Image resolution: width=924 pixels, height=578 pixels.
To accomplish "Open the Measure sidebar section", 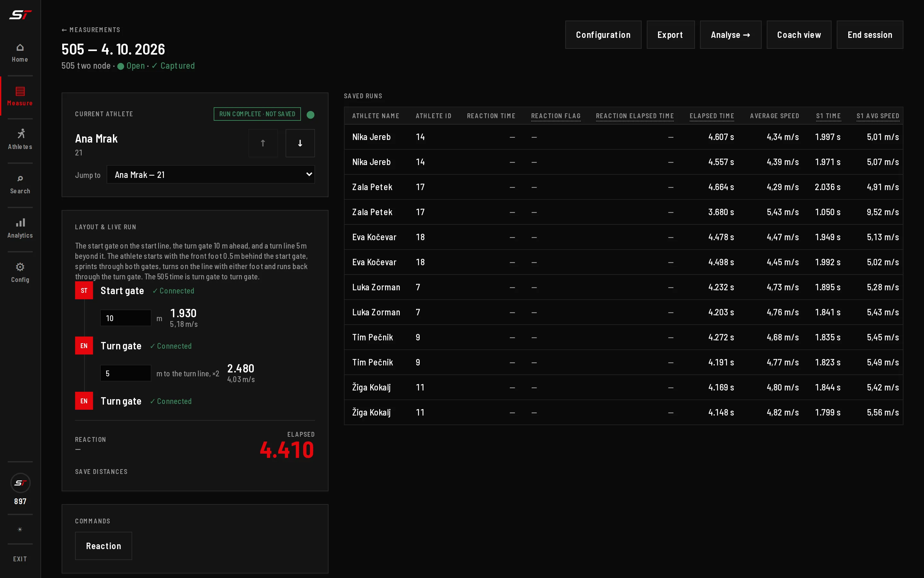I will click(x=20, y=96).
